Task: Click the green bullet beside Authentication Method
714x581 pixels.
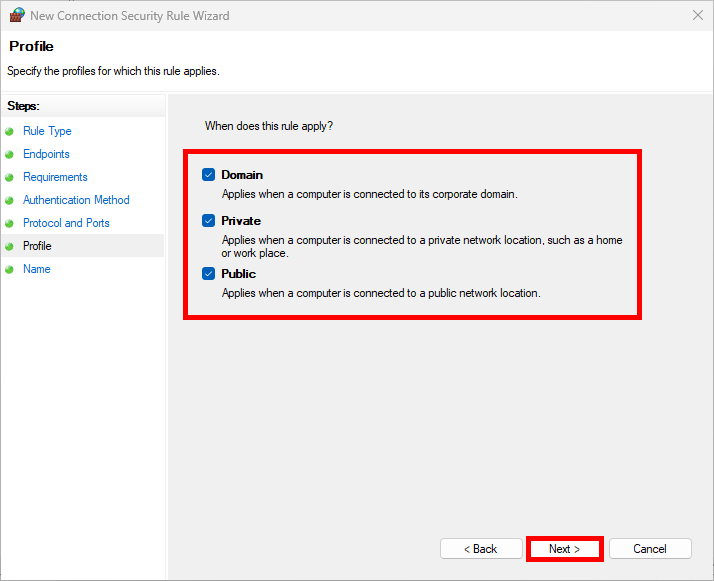Action: click(x=10, y=200)
